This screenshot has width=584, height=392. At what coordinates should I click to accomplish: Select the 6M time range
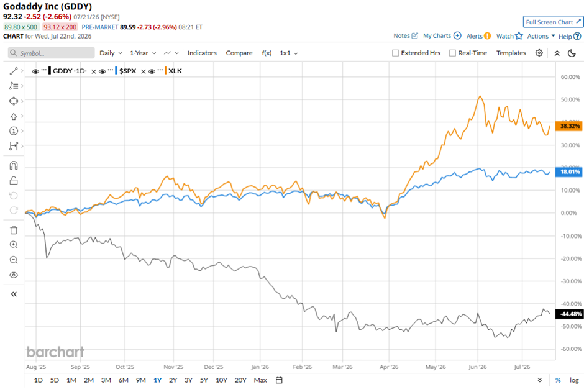[123, 380]
